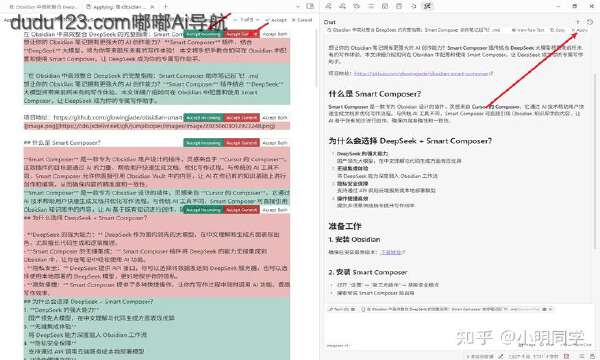Start a new chat with plus icon
Screen dimensions: 600x360
click(x=577, y=22)
